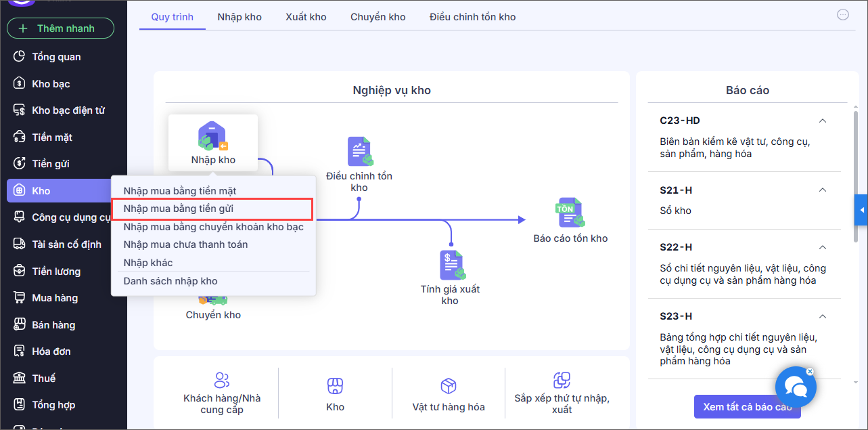Open Khách hàng/Nhà cung cấp icon
The height and width of the screenshot is (430, 868).
pos(222,381)
